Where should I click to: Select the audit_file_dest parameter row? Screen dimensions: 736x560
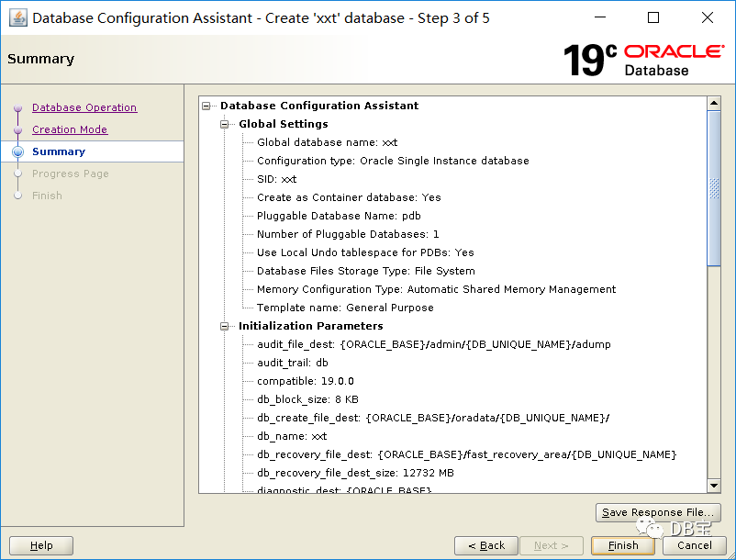(434, 344)
